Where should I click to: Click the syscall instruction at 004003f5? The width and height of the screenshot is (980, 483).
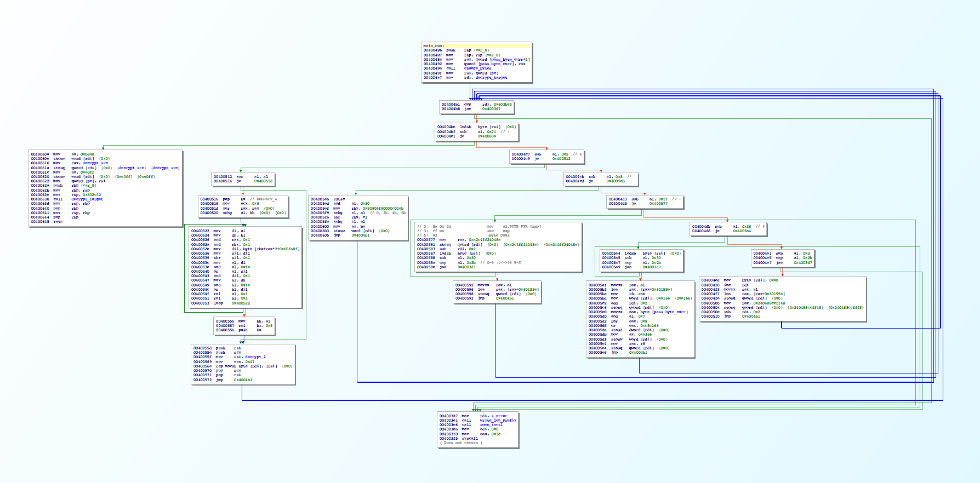point(470,439)
